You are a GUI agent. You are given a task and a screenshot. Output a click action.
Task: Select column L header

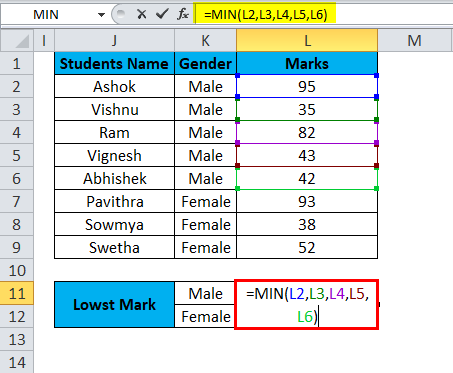click(307, 41)
